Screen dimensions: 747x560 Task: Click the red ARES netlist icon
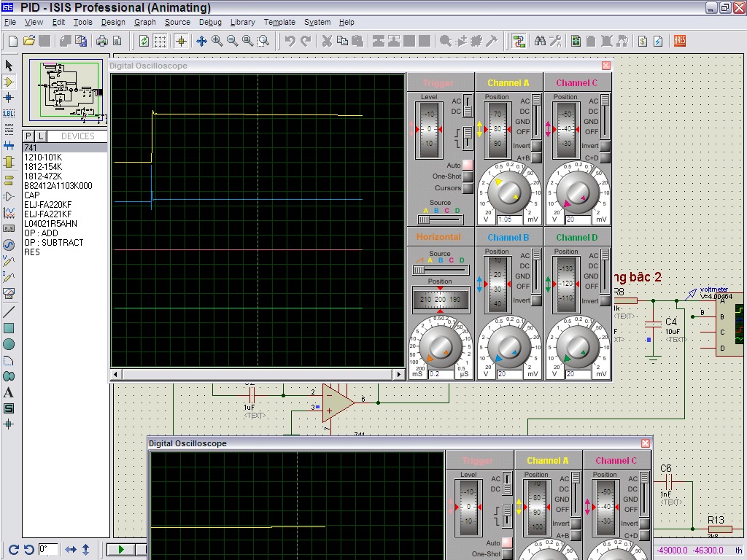(680, 41)
